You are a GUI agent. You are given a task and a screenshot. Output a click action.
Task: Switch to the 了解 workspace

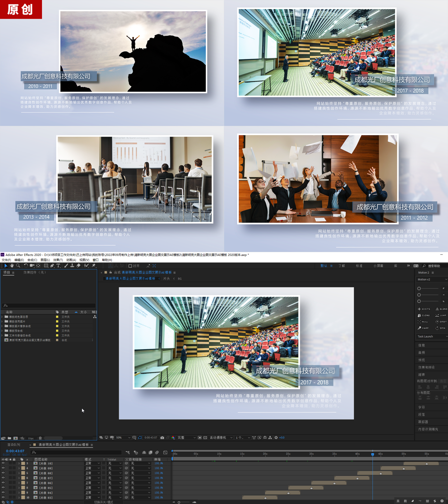pos(342,266)
